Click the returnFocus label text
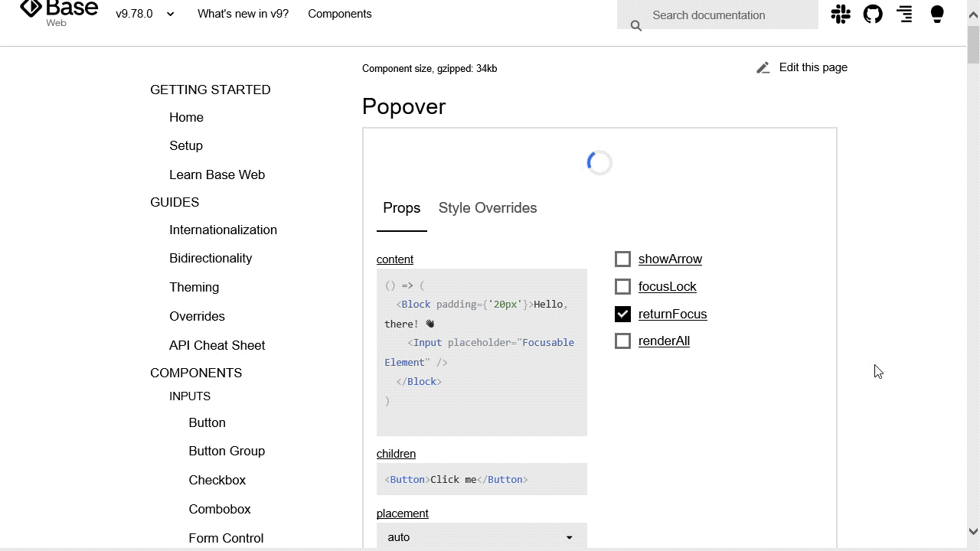The image size is (980, 551). point(672,314)
